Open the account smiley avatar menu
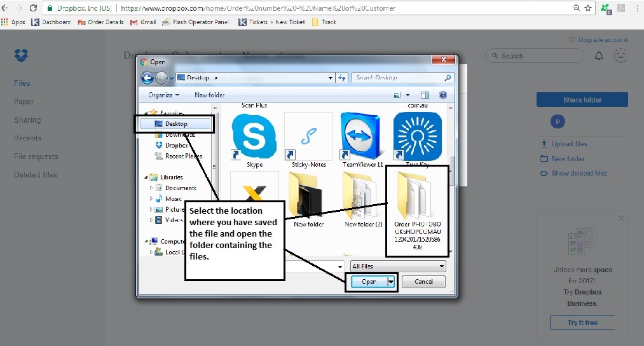The width and height of the screenshot is (644, 346). point(620,55)
